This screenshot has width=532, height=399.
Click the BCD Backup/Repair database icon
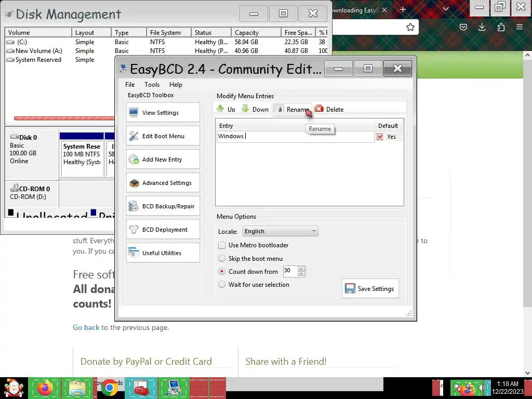[x=134, y=206]
